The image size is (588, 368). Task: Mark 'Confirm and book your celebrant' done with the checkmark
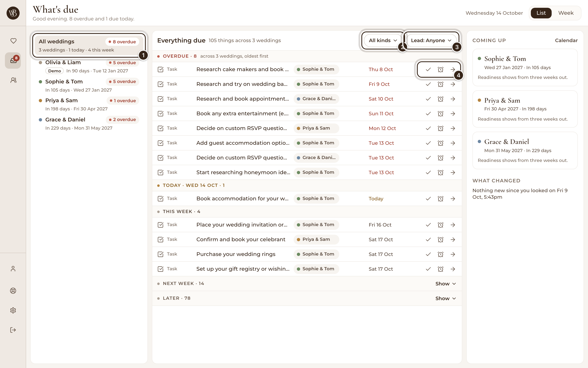click(x=428, y=240)
